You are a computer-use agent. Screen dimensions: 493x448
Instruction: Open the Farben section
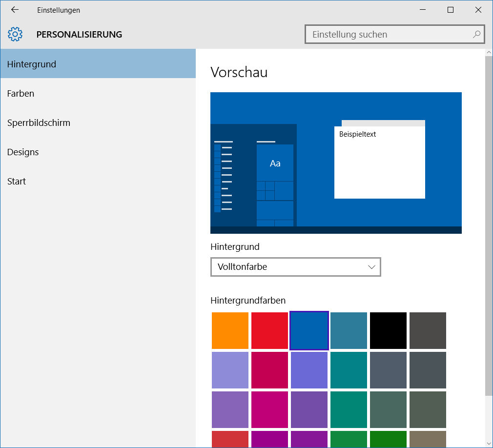pos(21,93)
